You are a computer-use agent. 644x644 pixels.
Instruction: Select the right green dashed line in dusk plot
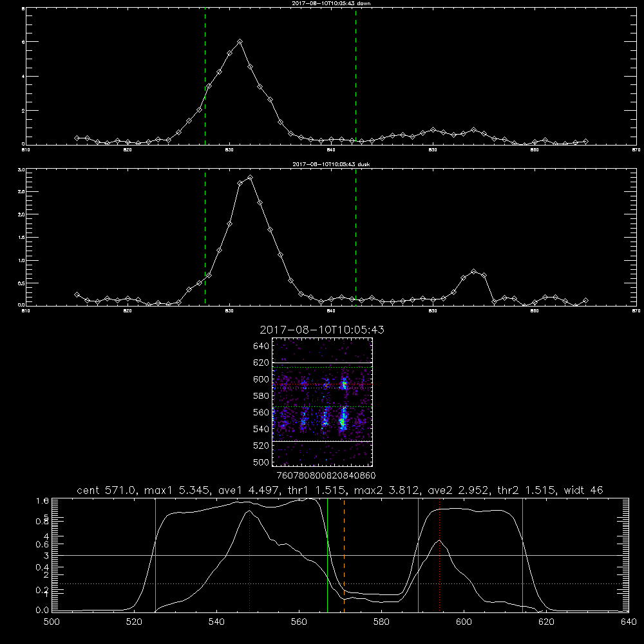pos(355,238)
